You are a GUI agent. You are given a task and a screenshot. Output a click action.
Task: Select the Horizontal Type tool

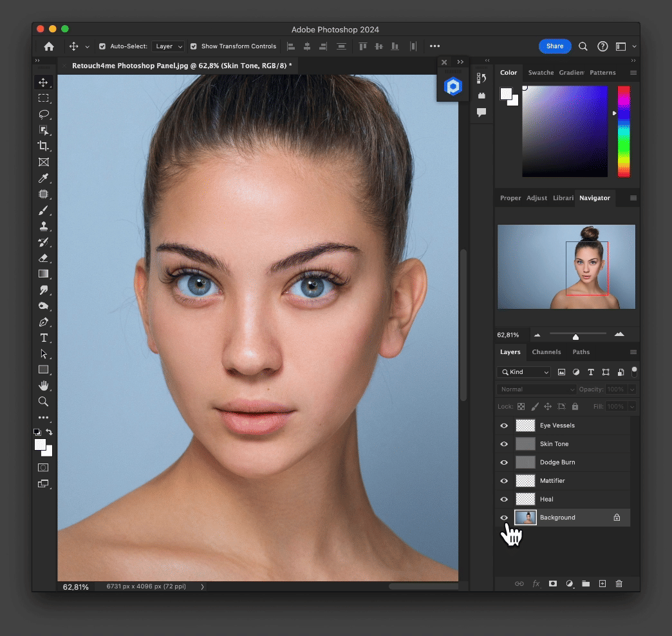(44, 338)
